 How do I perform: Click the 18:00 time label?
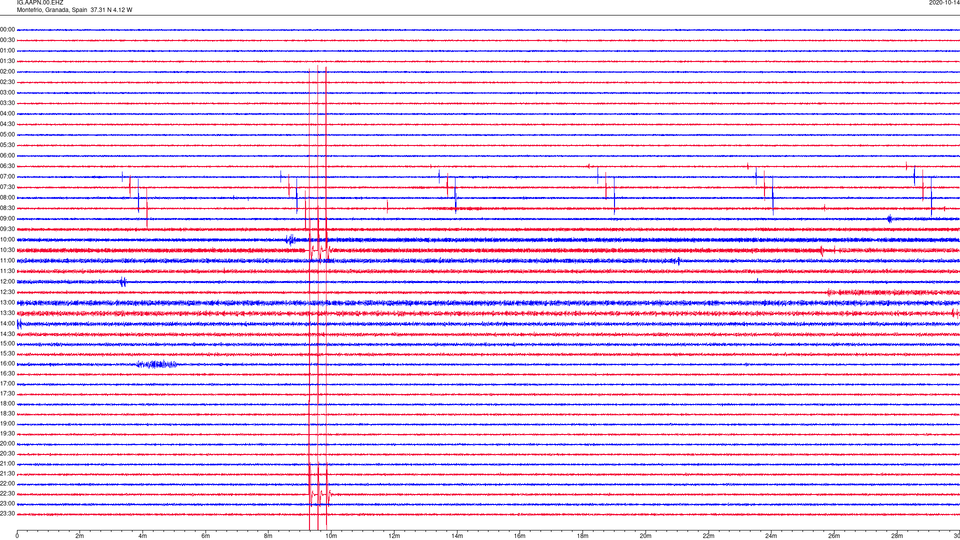[x=7, y=403]
